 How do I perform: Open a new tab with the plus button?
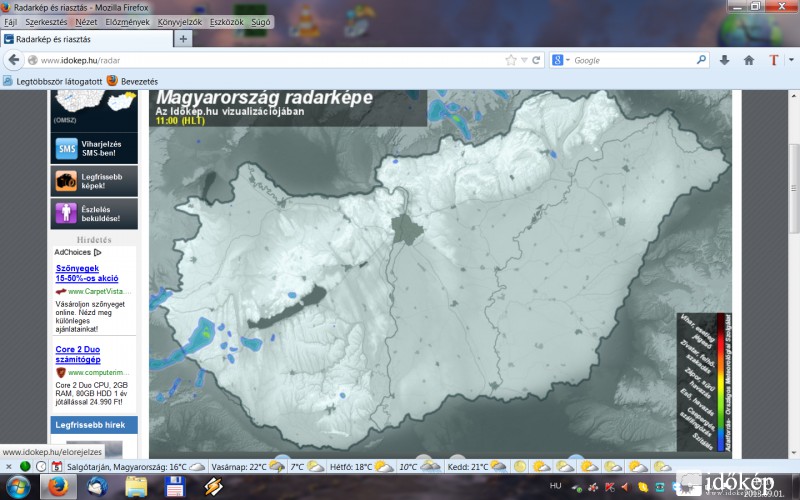pyautogui.click(x=183, y=39)
